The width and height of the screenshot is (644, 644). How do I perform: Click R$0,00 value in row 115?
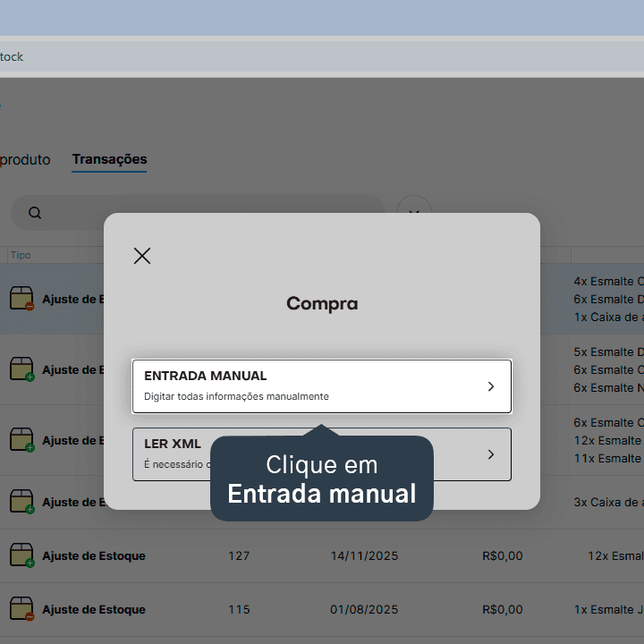(x=503, y=609)
